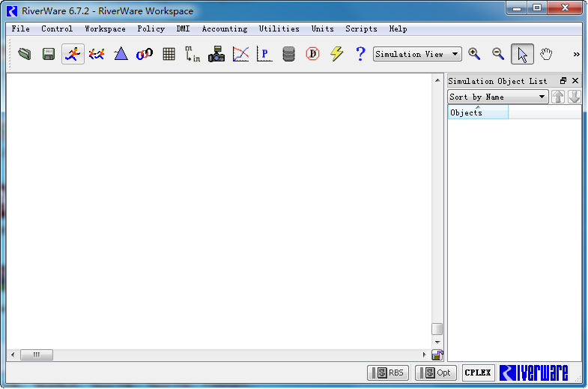Click the blue triangle object palette icon
The width and height of the screenshot is (588, 389).
121,54
